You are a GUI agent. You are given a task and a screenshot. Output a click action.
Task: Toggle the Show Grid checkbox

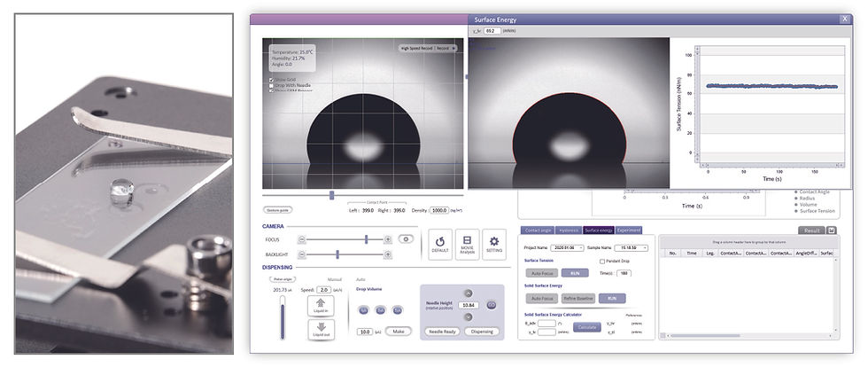click(x=271, y=80)
